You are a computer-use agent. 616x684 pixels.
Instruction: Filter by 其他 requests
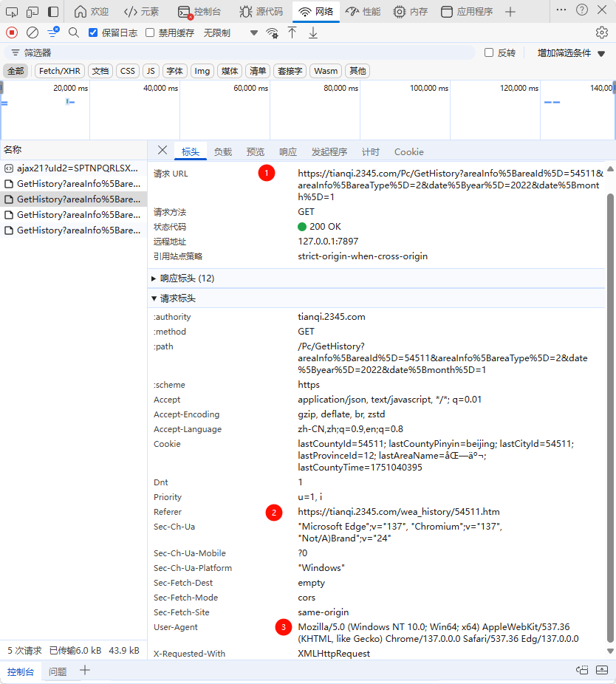click(x=357, y=71)
